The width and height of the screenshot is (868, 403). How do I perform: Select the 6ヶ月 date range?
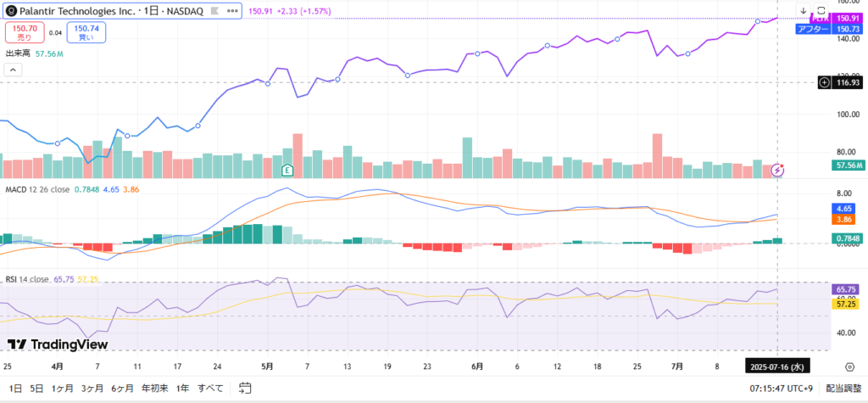point(122,388)
